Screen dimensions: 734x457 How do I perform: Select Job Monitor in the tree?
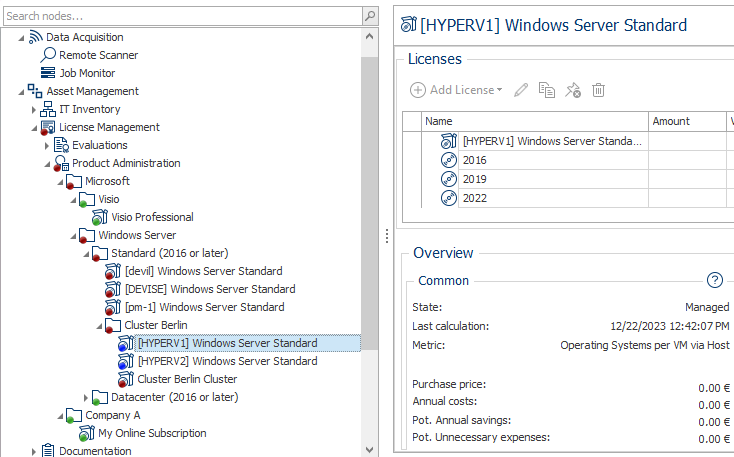[x=87, y=73]
